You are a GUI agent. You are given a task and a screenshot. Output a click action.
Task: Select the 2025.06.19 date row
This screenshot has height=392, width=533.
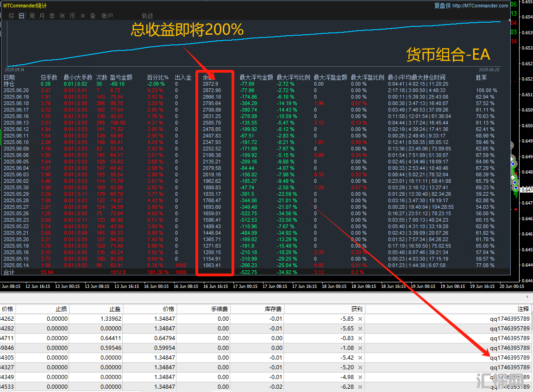click(x=16, y=97)
